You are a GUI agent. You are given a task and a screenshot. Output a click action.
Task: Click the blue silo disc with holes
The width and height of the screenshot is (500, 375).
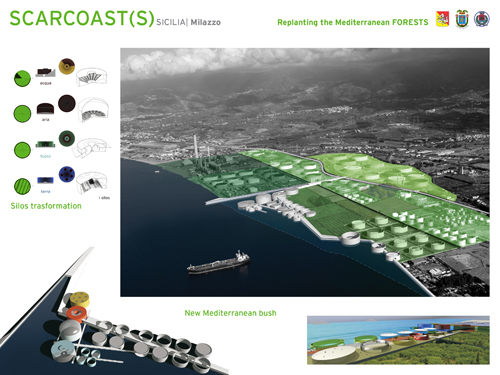(67, 174)
